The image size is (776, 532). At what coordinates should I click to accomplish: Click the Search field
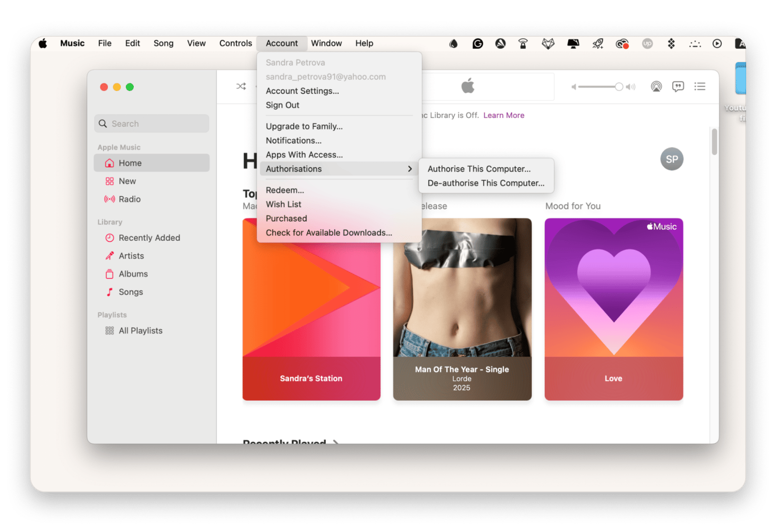pyautogui.click(x=152, y=124)
